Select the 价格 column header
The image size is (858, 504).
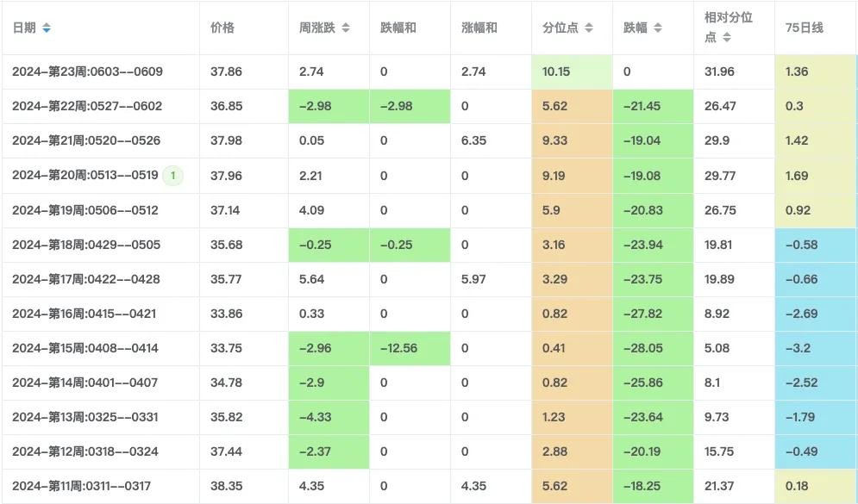(222, 28)
